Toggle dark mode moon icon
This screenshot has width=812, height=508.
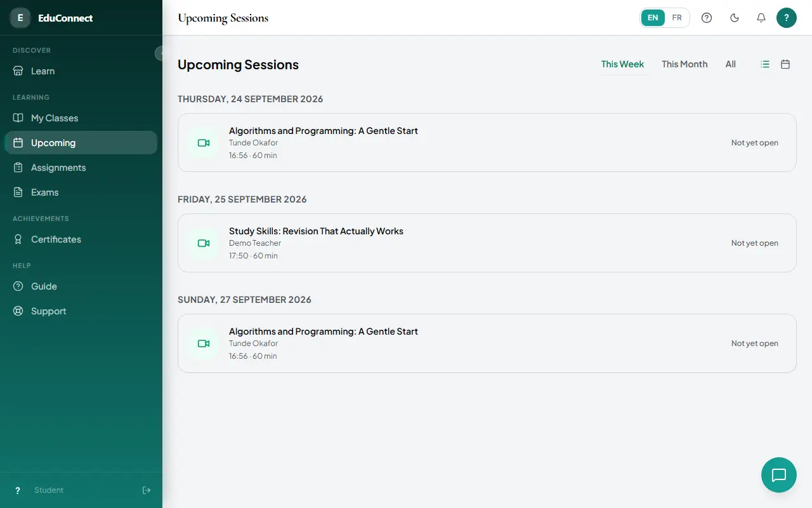735,18
